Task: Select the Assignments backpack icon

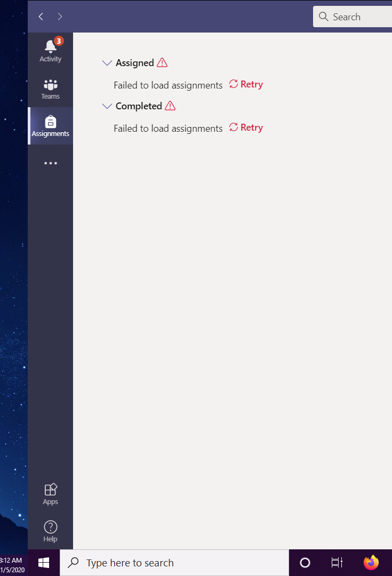Action: [50, 122]
